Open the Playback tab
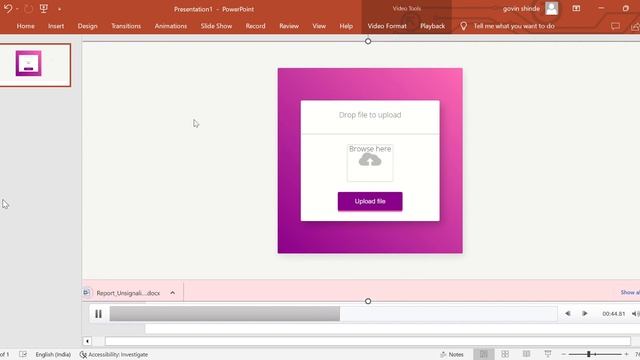Screen dimensions: 640x360 [433, 26]
